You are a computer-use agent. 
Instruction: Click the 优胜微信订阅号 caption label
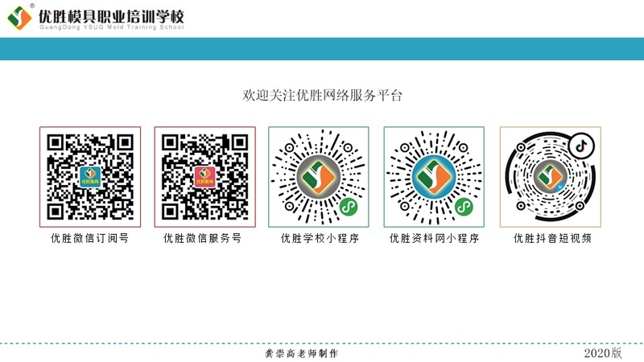[x=90, y=238]
